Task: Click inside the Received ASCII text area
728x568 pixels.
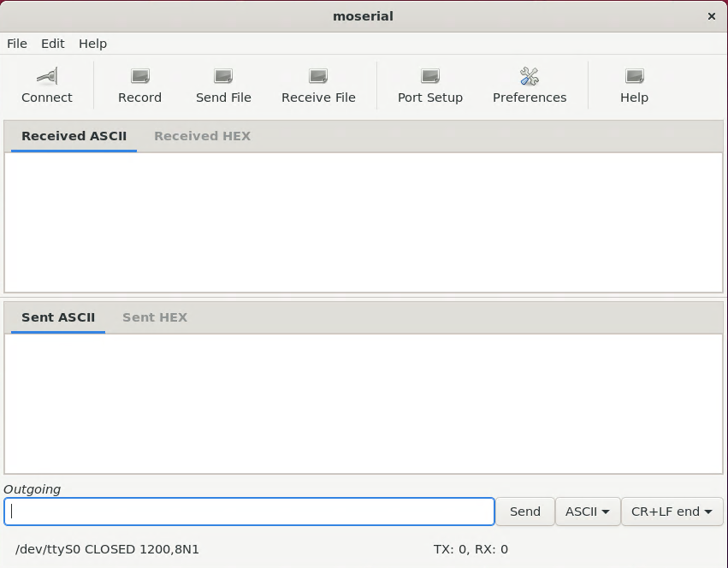Action: click(x=364, y=222)
